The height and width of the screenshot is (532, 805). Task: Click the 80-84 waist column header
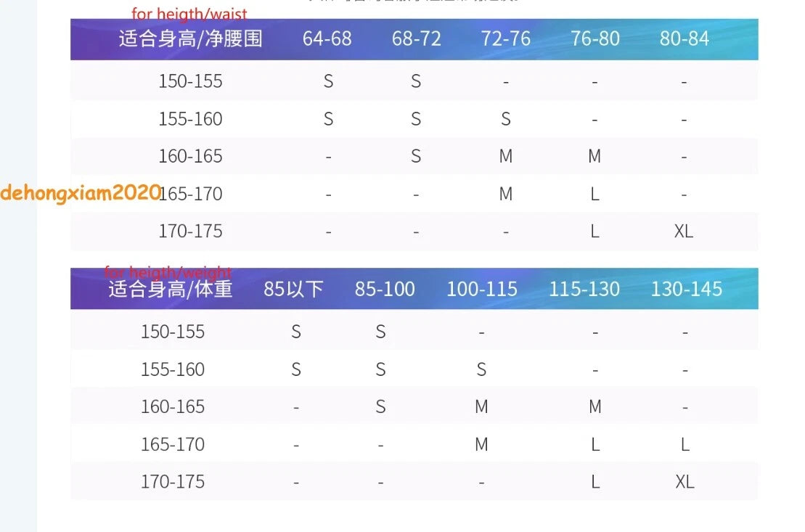tap(685, 38)
